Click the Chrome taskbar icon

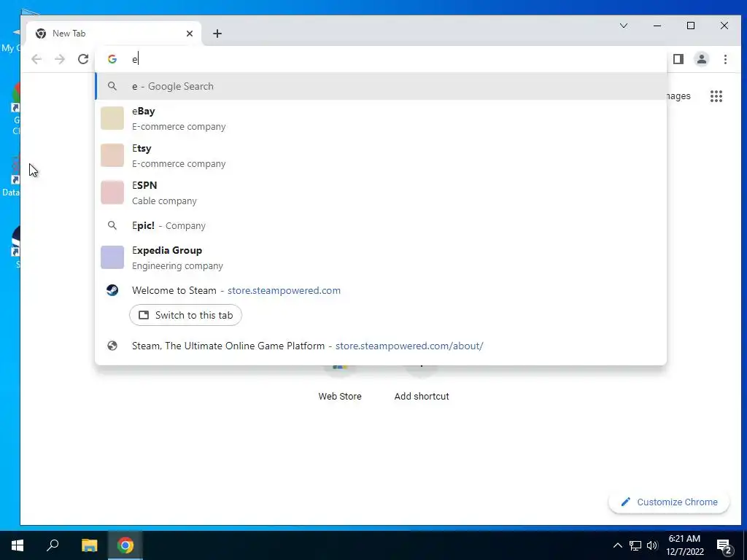coord(125,545)
